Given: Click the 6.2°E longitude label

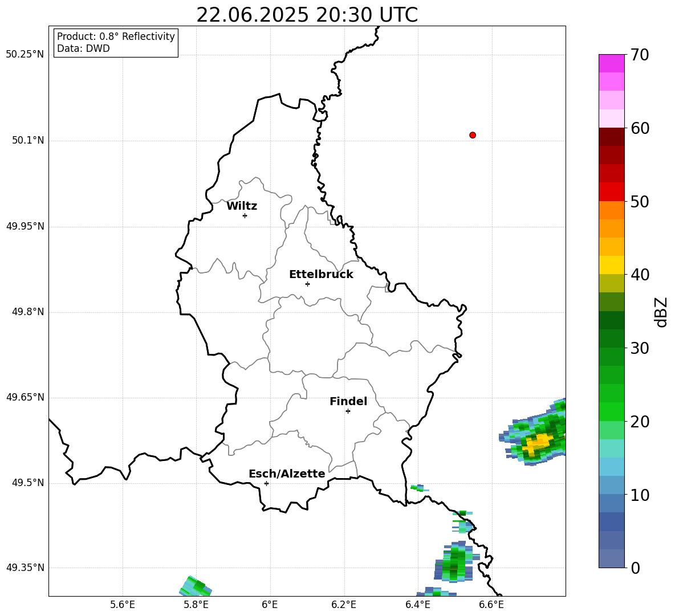Looking at the screenshot, I should coord(344,605).
